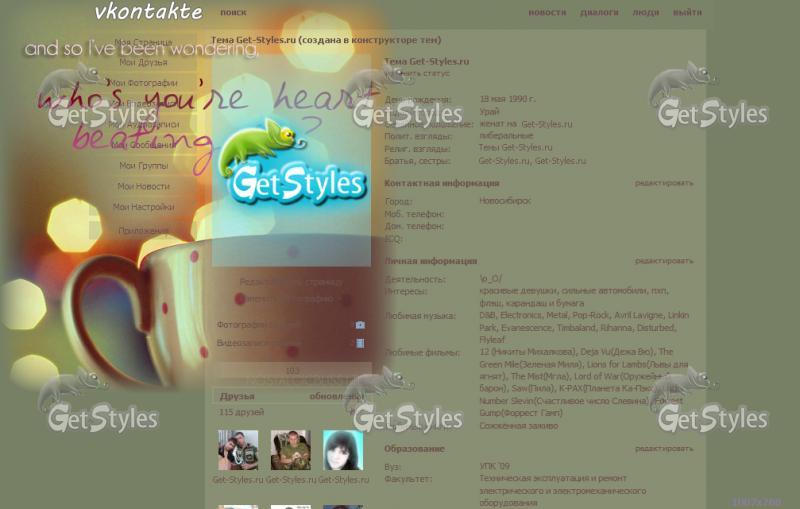800x509 pixels.
Task: Open friend thumbnail of man in camouflage
Action: coord(291,450)
